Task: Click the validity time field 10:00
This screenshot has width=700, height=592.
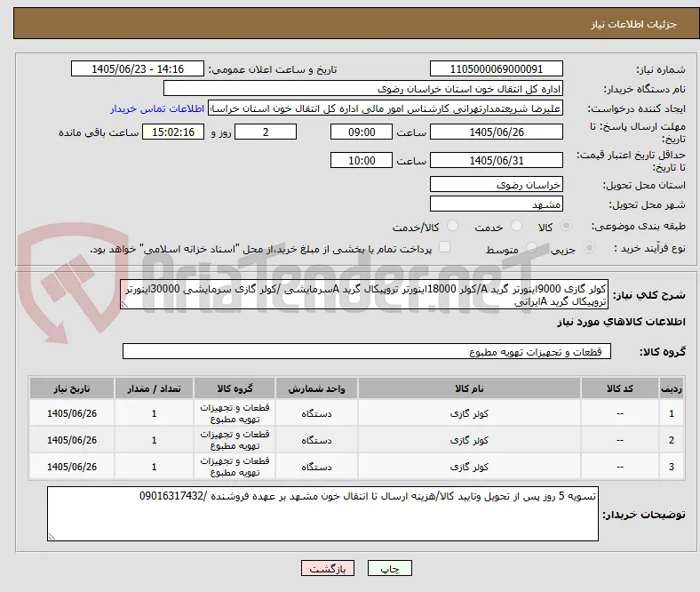Action: [x=362, y=160]
